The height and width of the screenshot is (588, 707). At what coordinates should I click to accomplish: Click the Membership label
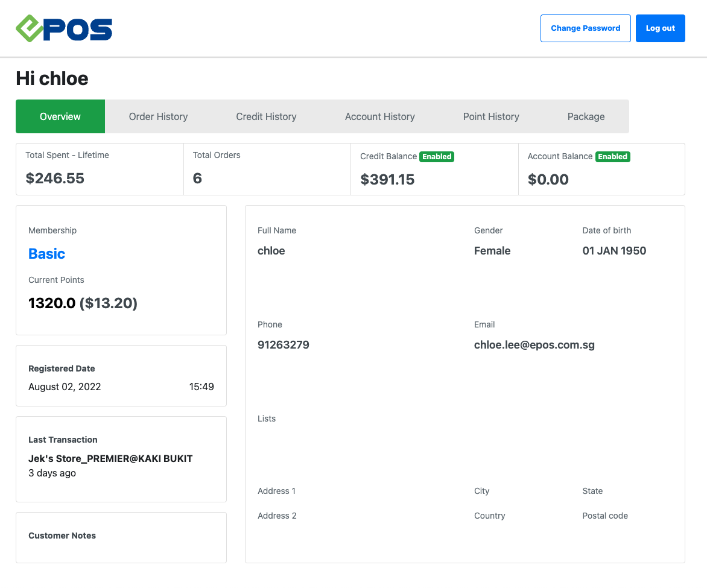[x=52, y=230]
